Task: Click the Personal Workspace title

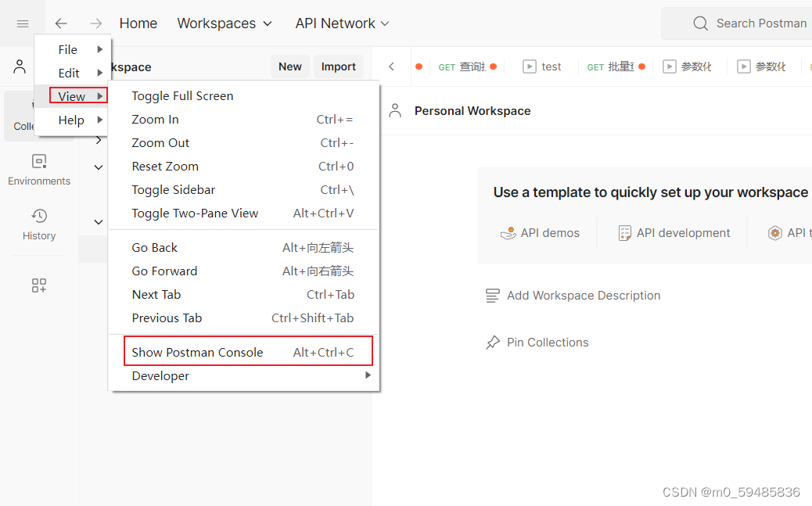Action: click(472, 111)
